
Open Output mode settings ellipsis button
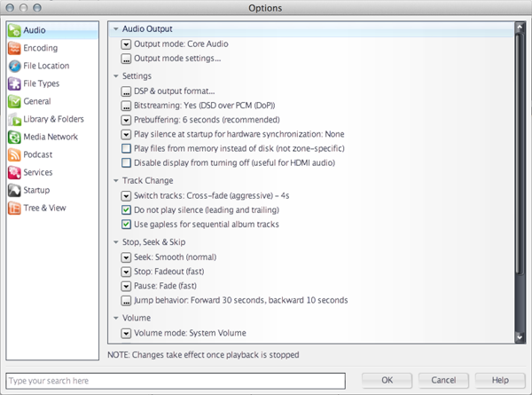[x=126, y=59]
